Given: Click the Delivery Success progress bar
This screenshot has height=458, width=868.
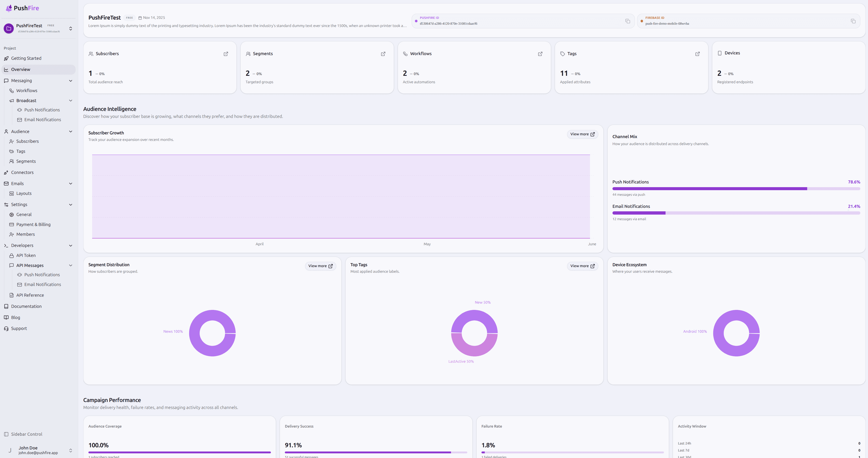Looking at the screenshot, I should [x=376, y=453].
